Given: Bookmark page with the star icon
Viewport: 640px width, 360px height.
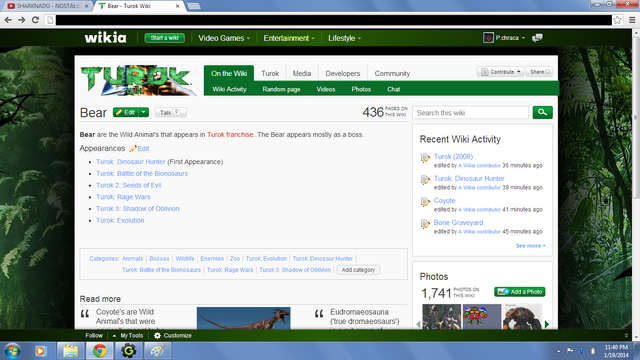Looking at the screenshot, I should point(617,20).
